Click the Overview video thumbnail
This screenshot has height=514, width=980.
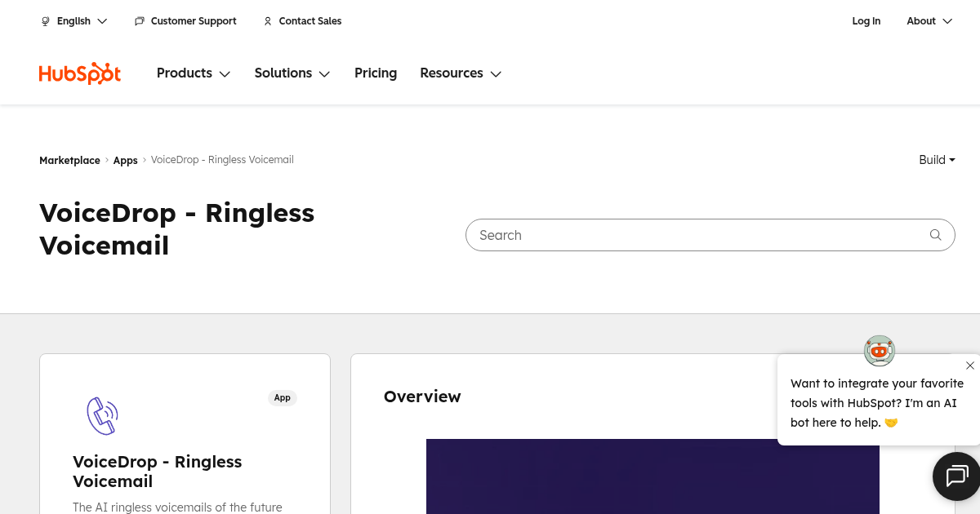[x=653, y=476]
